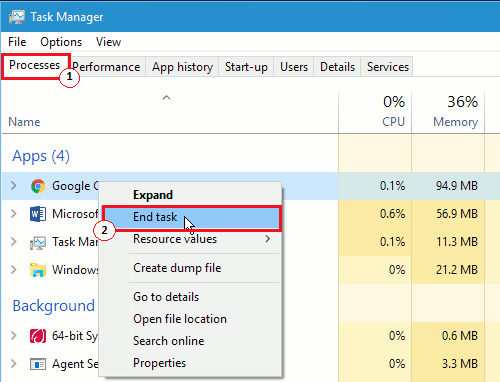The image size is (500, 382).
Task: Click Windows Explorer's 21.2 MB memory value
Action: point(457,269)
